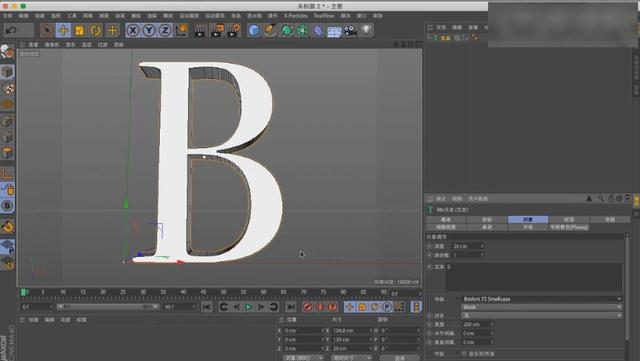Open the first viewport menu beside panel icon
The image size is (640, 361).
tap(33, 45)
